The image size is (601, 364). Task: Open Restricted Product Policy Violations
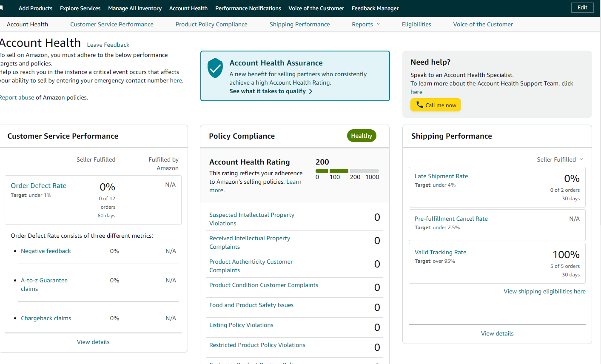[x=257, y=345]
